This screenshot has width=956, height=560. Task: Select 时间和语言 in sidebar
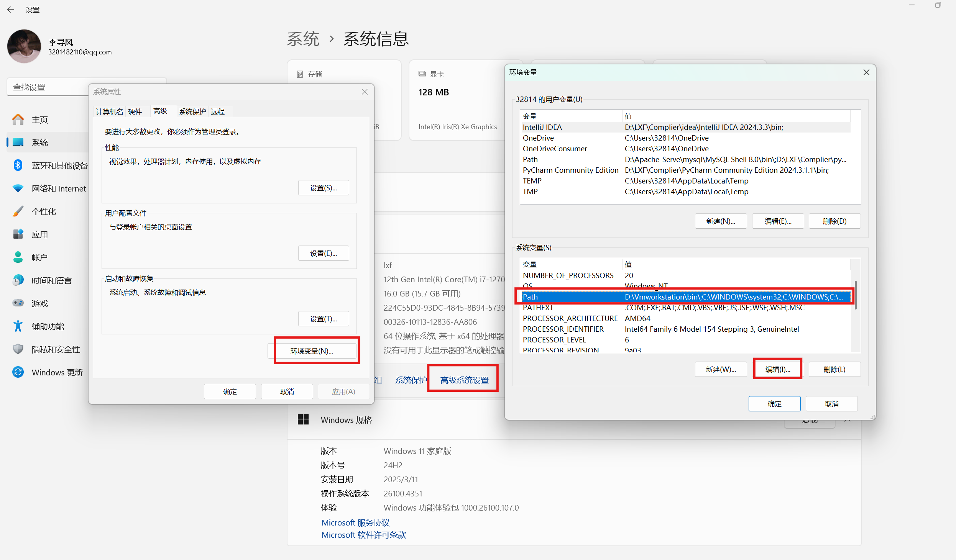pos(51,280)
